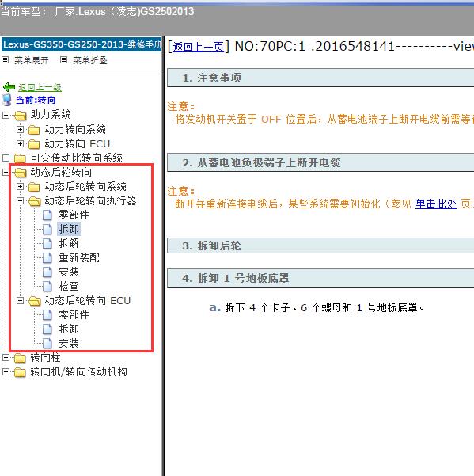This screenshot has width=474, height=476.
Task: Click the 转向机/转向传动机构 folder icon
Action: click(20, 372)
